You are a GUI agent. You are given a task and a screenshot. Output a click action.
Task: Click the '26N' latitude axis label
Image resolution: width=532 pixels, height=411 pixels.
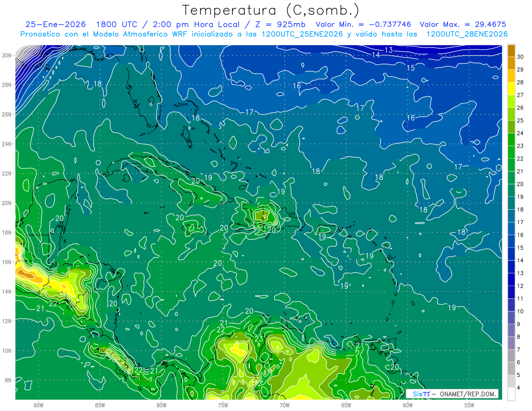click(8, 114)
